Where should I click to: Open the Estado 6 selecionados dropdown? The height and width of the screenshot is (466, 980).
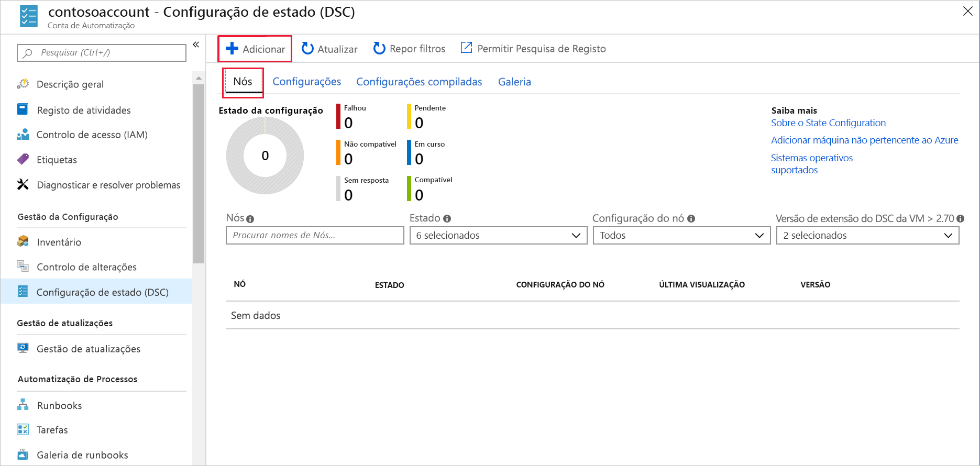(498, 236)
